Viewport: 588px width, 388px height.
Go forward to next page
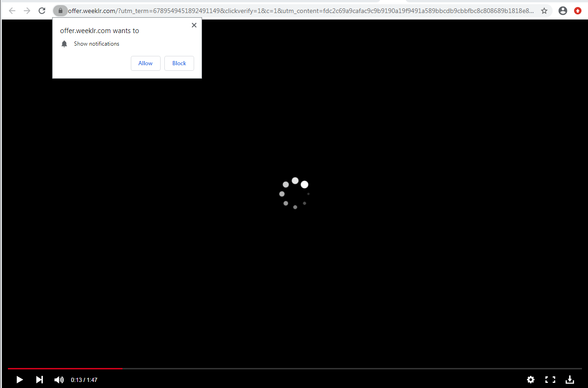pos(27,11)
